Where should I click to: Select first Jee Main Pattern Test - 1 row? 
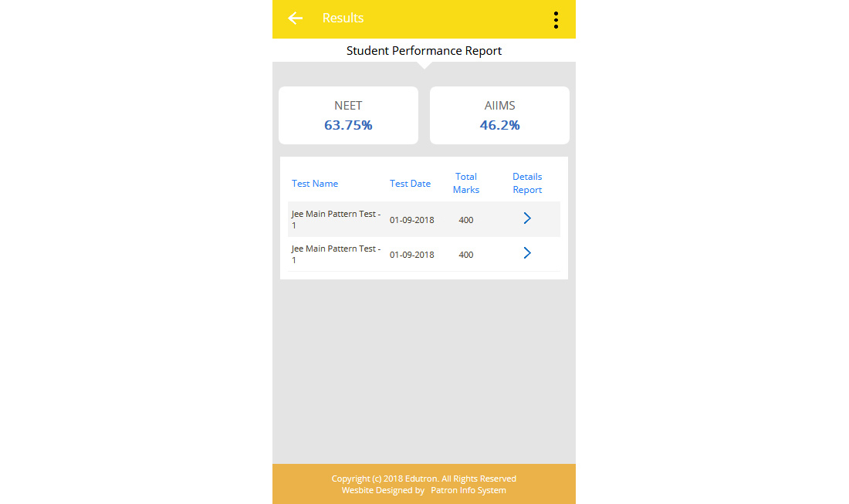coord(336,219)
